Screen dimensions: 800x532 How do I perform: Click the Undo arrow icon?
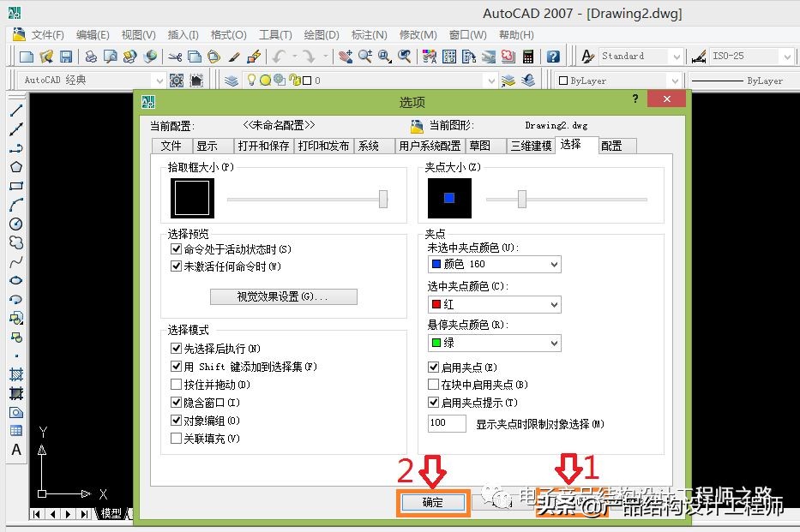tap(279, 57)
